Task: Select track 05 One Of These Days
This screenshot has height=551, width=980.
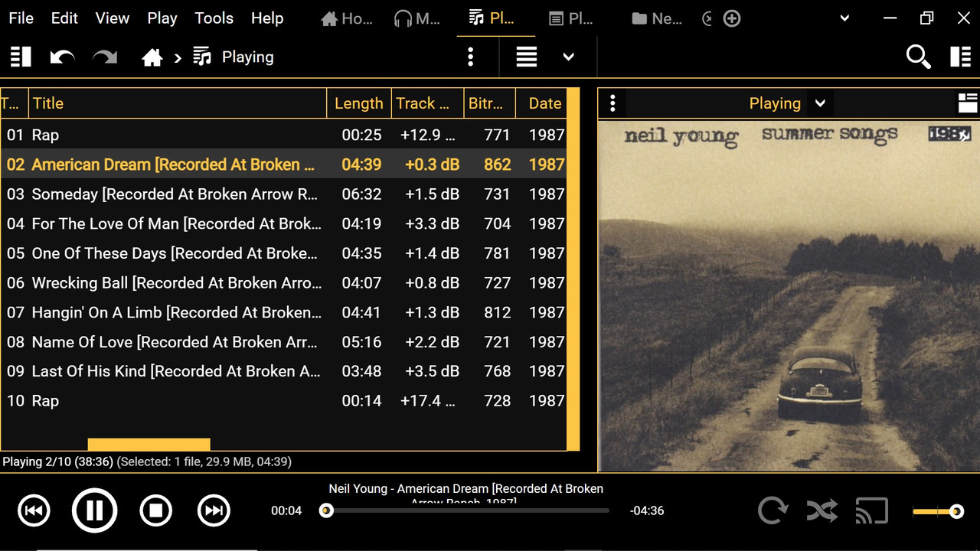Action: coord(283,253)
